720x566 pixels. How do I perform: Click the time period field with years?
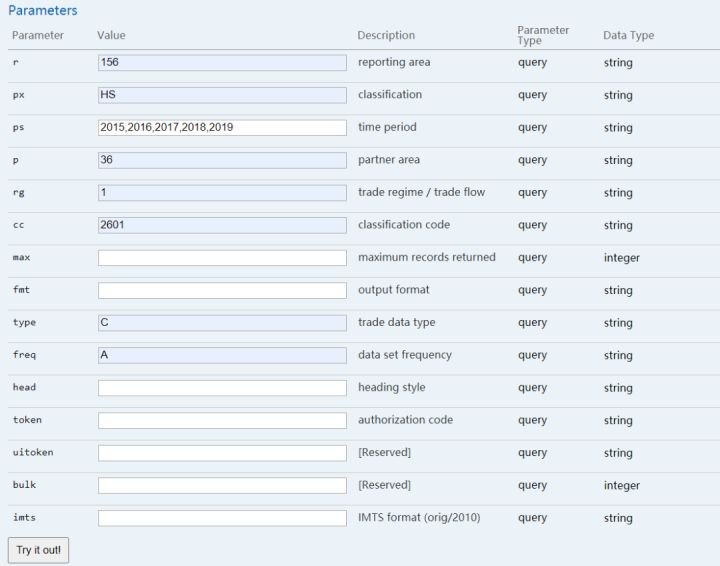tap(222, 127)
